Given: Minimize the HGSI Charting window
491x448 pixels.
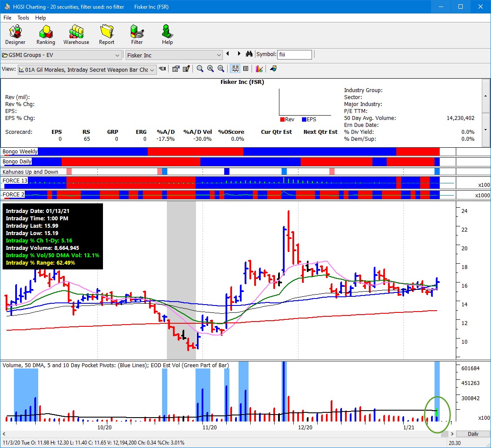Looking at the screenshot, I should [441, 7].
